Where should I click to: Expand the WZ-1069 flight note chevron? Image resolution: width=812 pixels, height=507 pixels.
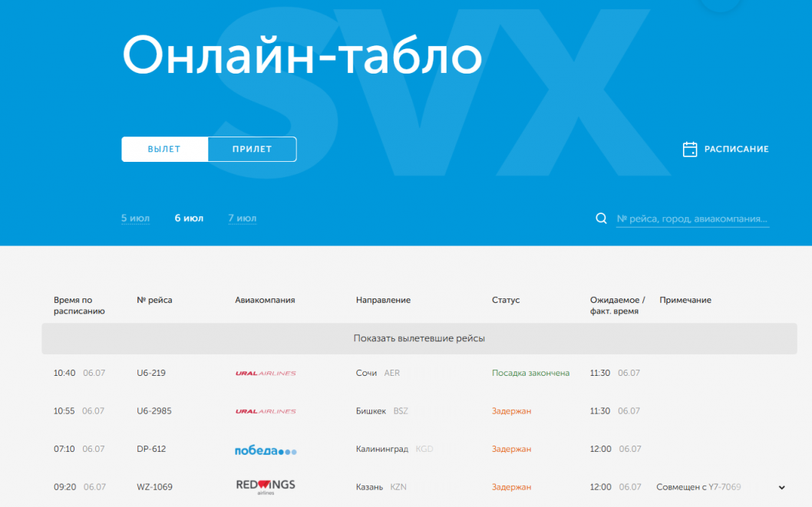(781, 487)
